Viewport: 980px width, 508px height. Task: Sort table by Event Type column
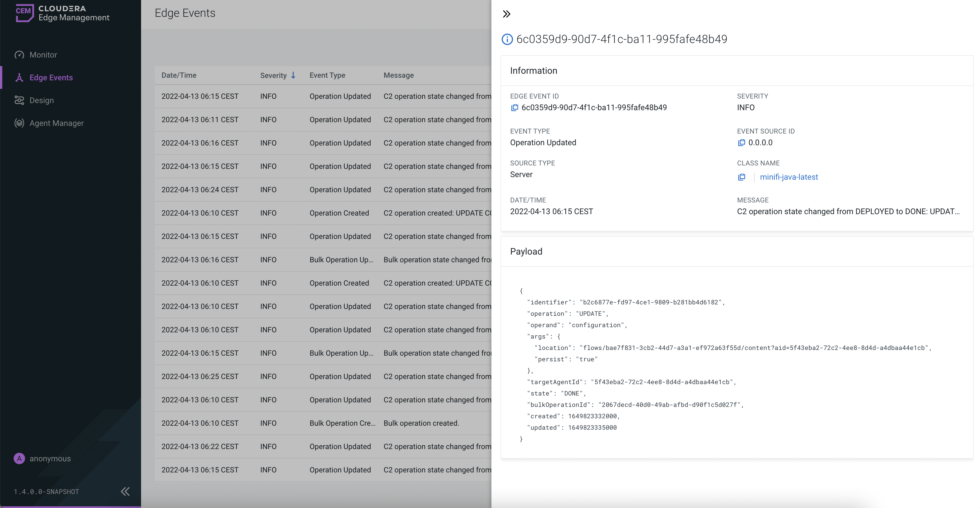tap(327, 75)
